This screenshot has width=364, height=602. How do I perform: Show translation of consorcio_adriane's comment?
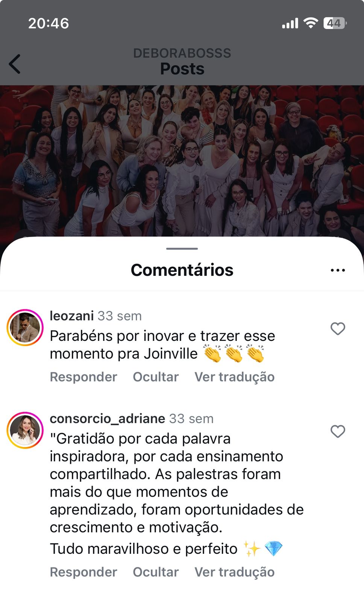(235, 572)
